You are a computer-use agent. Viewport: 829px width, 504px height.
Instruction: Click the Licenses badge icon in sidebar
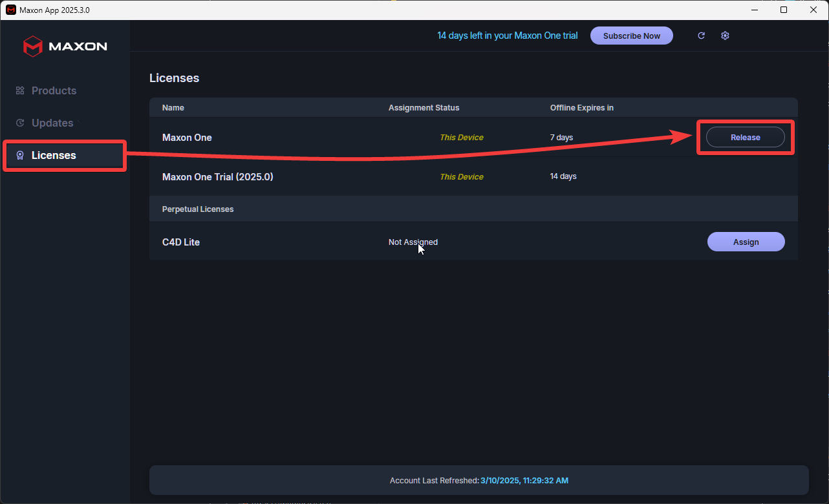point(20,155)
